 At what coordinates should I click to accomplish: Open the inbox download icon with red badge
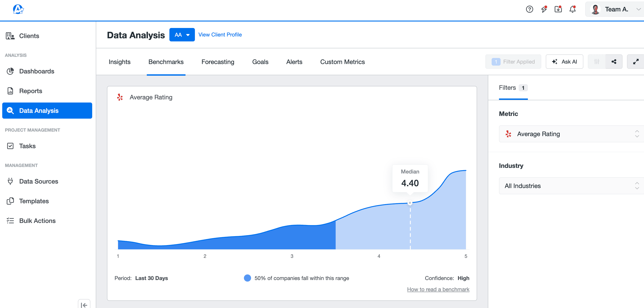click(x=558, y=9)
